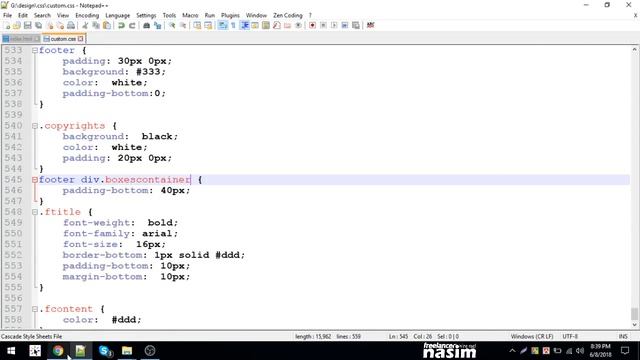Click the Paste toolbar icon
The image size is (640, 360).
pyautogui.click(x=107, y=25)
